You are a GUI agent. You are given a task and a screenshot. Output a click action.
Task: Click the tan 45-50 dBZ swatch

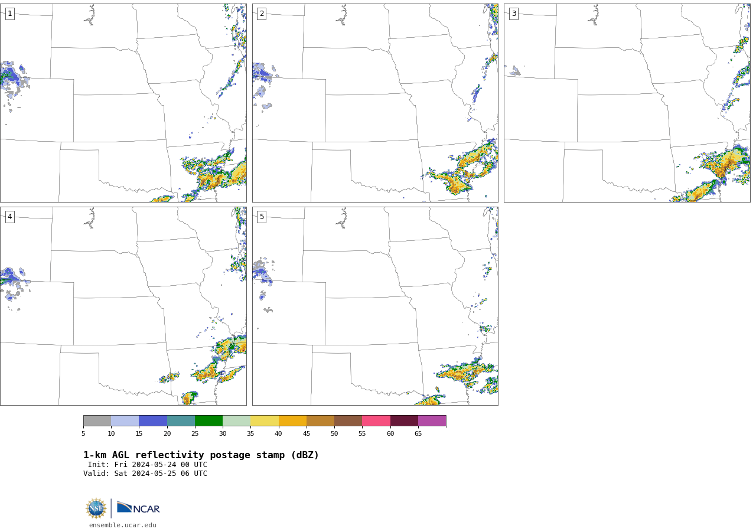coord(320,421)
